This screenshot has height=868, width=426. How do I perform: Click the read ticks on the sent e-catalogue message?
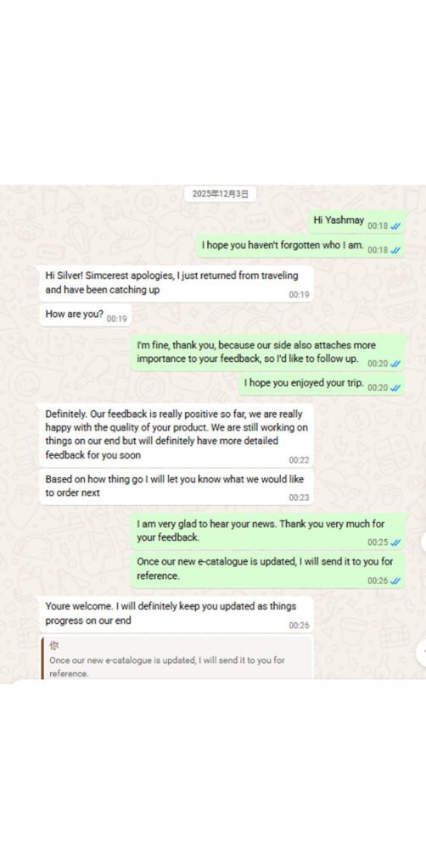395,581
